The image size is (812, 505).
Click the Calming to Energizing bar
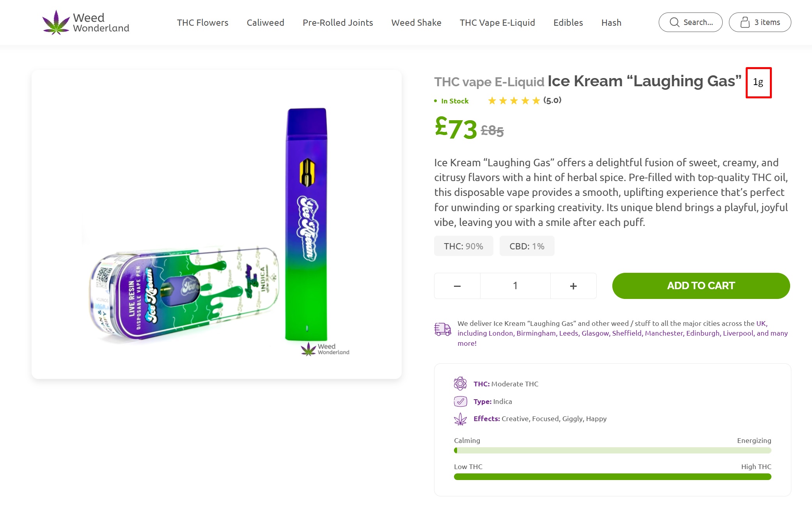(x=612, y=450)
